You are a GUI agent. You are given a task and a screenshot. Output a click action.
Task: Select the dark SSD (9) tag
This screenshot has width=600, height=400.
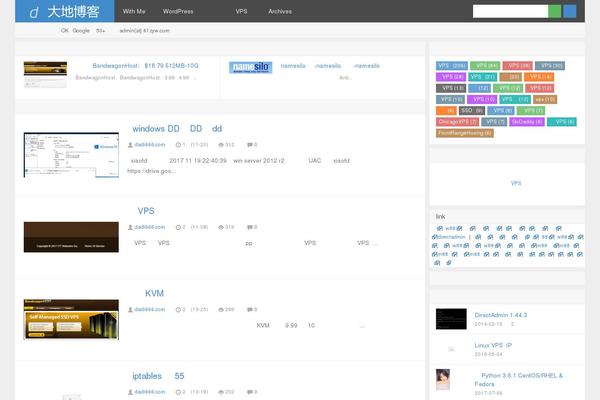coord(472,111)
